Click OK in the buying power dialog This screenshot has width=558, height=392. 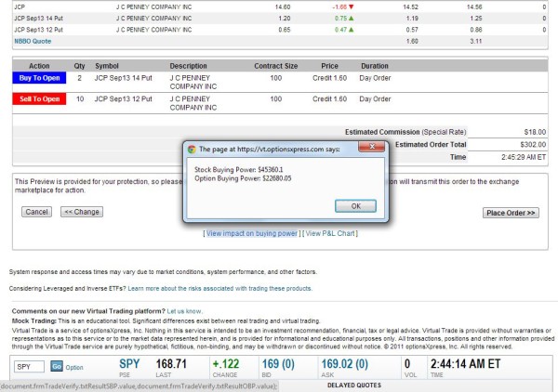pyautogui.click(x=355, y=206)
